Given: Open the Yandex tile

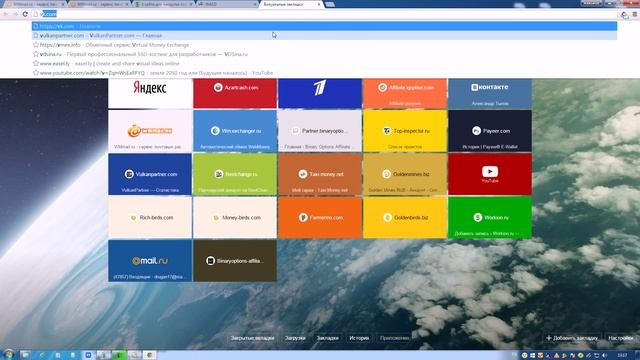Looking at the screenshot, I should pyautogui.click(x=150, y=93).
